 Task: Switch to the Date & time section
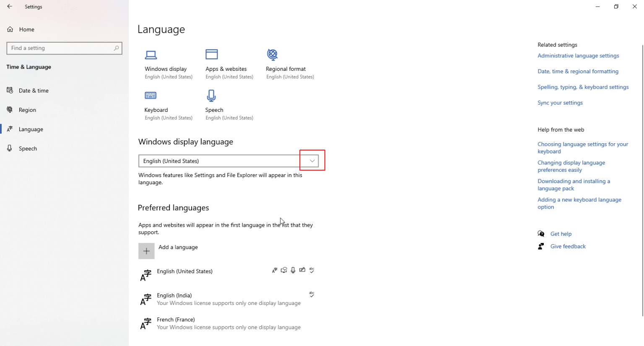[x=34, y=90]
